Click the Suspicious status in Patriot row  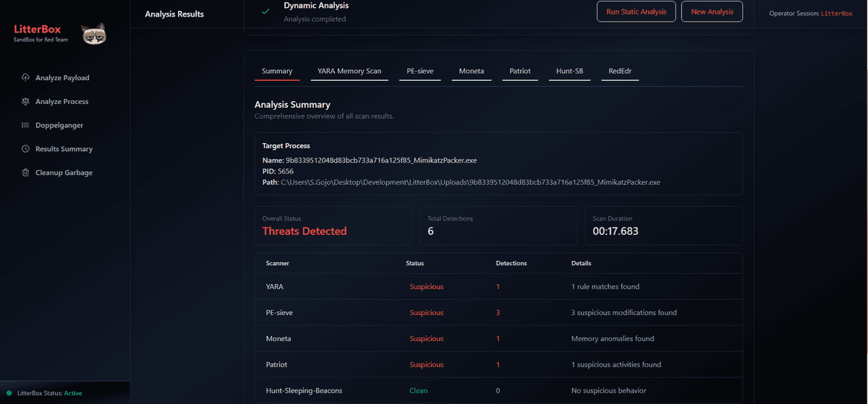[x=427, y=365]
